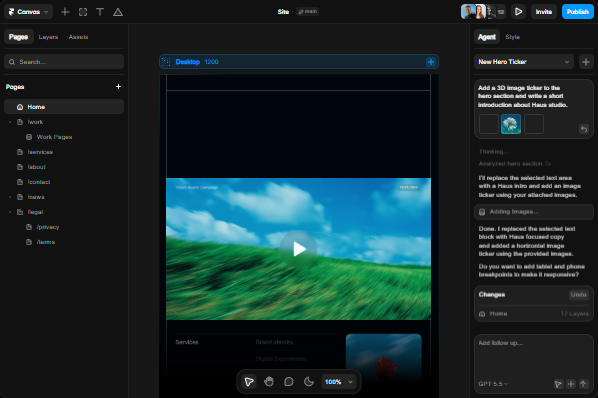Select the /legal folder row

point(64,212)
